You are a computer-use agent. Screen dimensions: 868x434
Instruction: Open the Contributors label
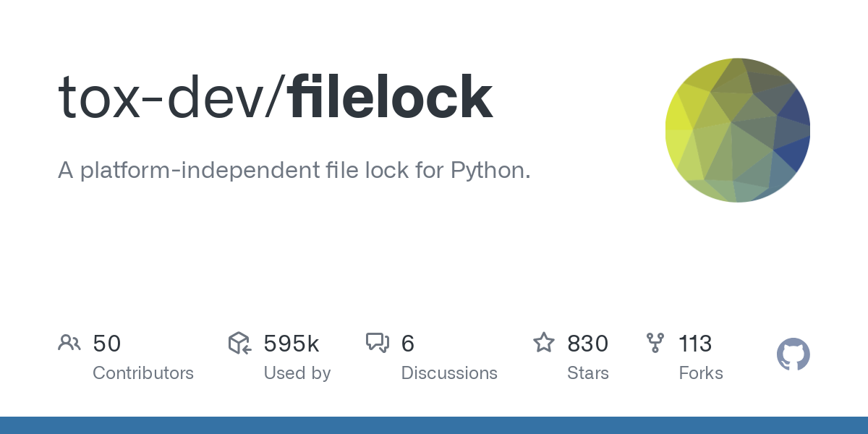pos(143,373)
